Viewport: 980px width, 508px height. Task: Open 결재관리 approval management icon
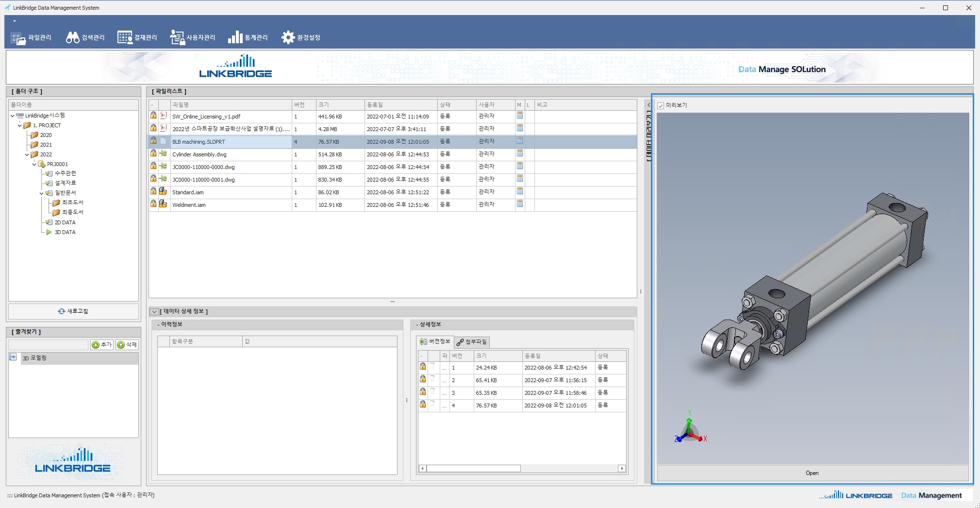[125, 38]
